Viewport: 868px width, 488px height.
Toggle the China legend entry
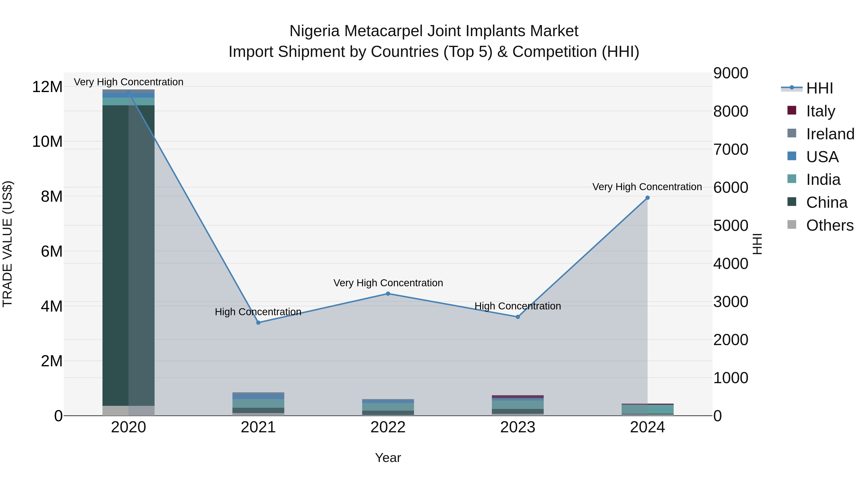coord(817,202)
